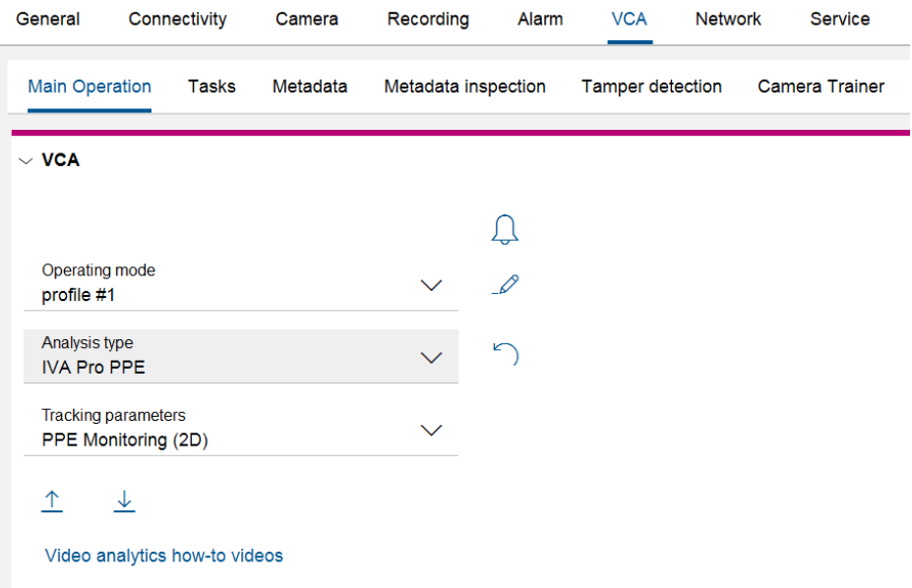The width and height of the screenshot is (912, 588).
Task: Open the Connectivity tab
Action: coord(177,19)
